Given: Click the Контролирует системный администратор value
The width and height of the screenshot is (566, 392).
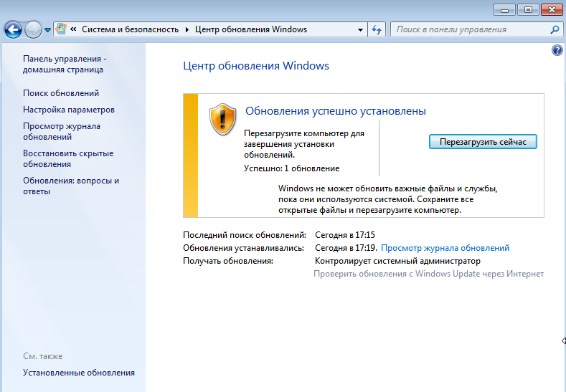Looking at the screenshot, I should [397, 261].
